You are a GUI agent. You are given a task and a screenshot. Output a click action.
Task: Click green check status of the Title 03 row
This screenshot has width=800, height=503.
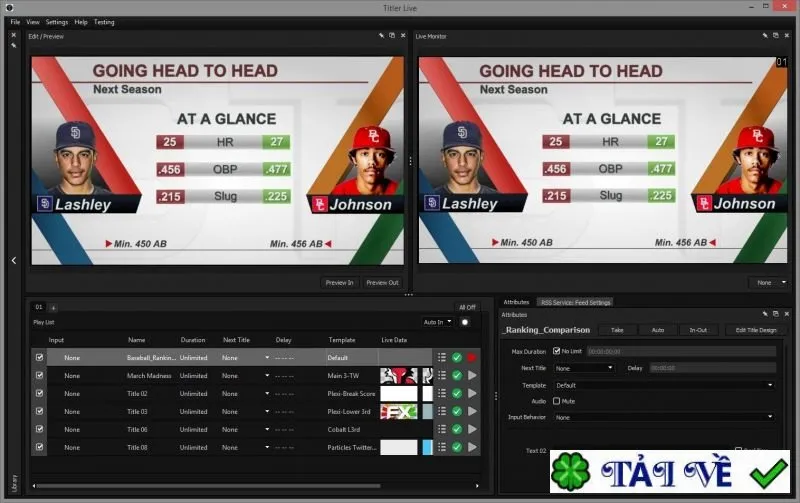point(457,411)
